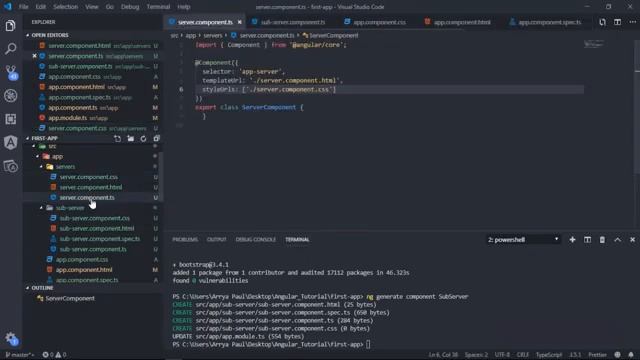Click Prettier in status bar
This screenshot has height=360, width=640.
coord(597,355)
